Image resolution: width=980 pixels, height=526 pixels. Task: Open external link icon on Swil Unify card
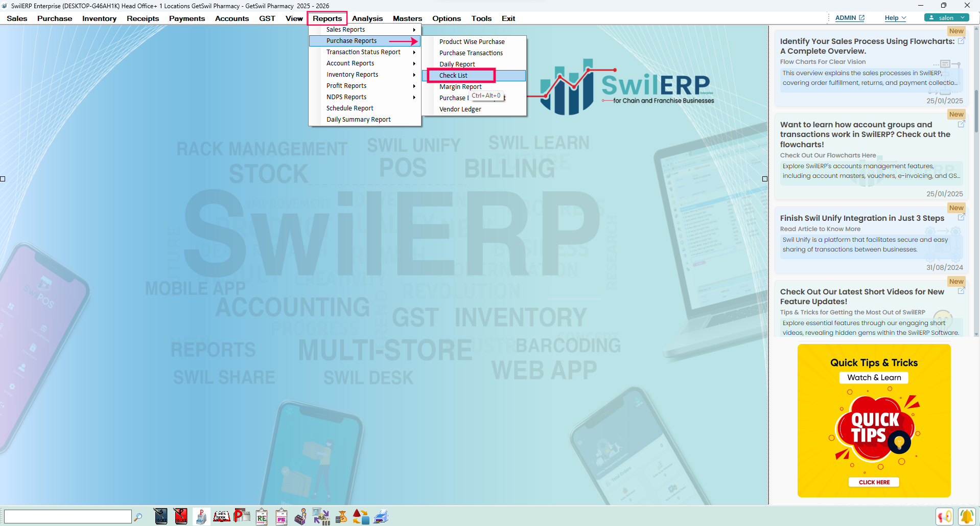(x=961, y=217)
